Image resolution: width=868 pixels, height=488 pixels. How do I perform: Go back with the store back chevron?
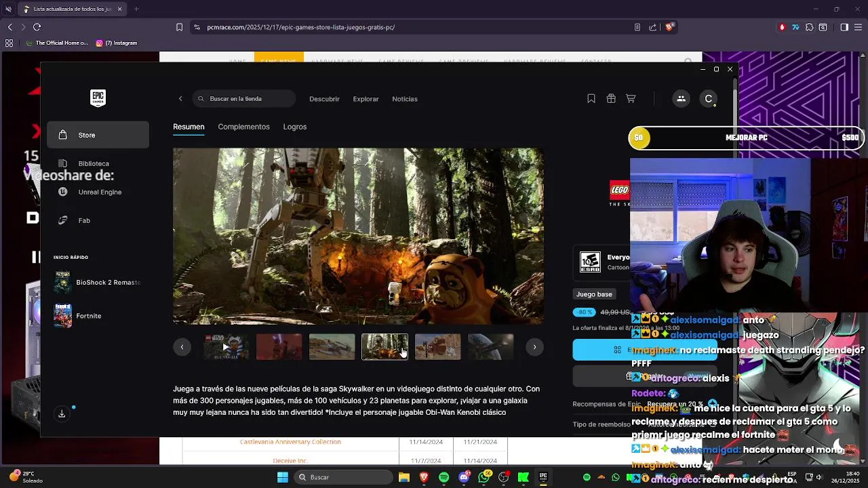pos(180,99)
